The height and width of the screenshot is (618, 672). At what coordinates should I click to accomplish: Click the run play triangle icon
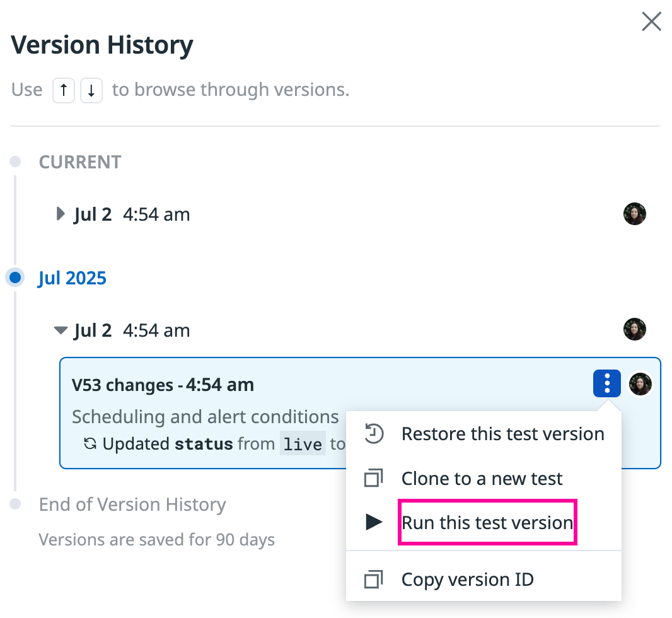374,522
